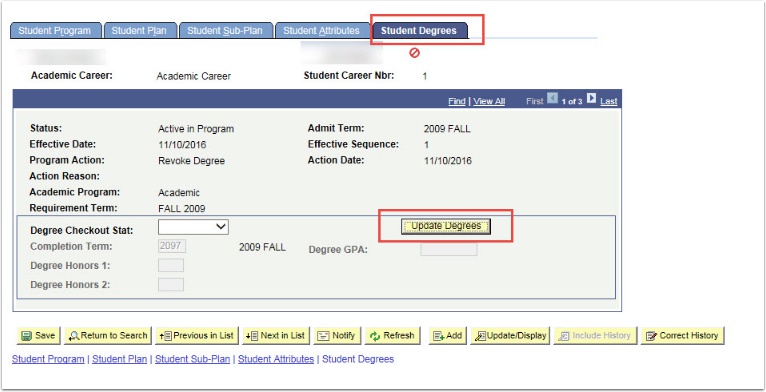Show next row with the right arrow icon
The image size is (766, 392).
coord(591,98)
